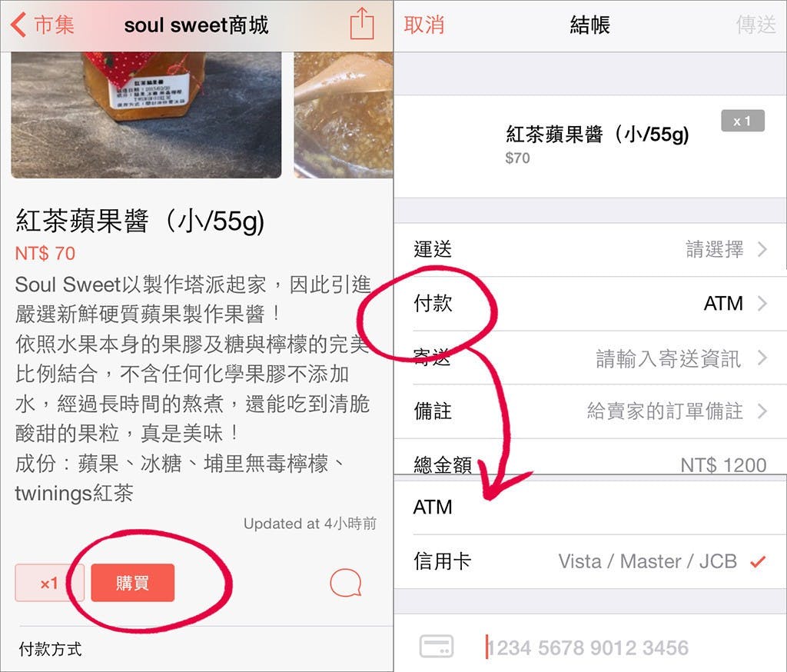Expand the 運送 shipping selection row

click(590, 250)
